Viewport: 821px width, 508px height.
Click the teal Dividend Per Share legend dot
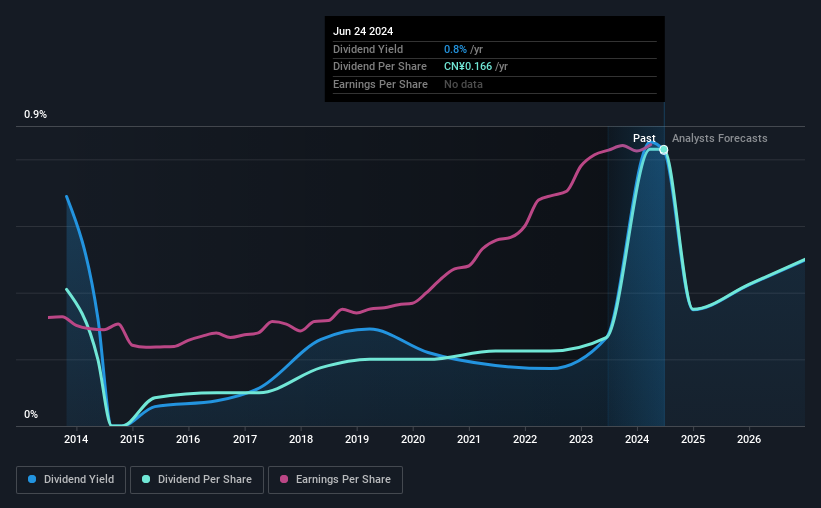tap(146, 479)
